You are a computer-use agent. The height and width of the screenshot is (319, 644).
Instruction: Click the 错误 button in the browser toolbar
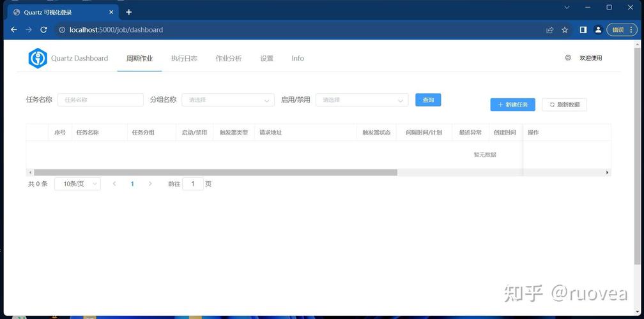point(622,29)
